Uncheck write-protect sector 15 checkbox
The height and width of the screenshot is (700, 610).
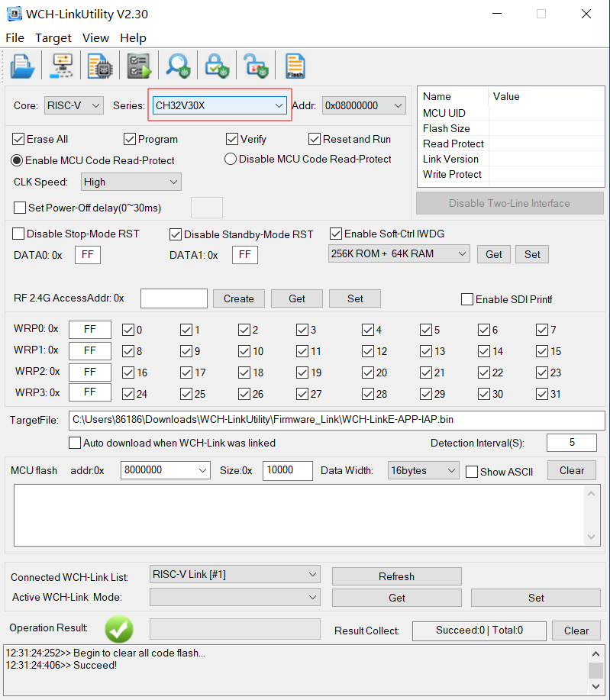coord(542,351)
